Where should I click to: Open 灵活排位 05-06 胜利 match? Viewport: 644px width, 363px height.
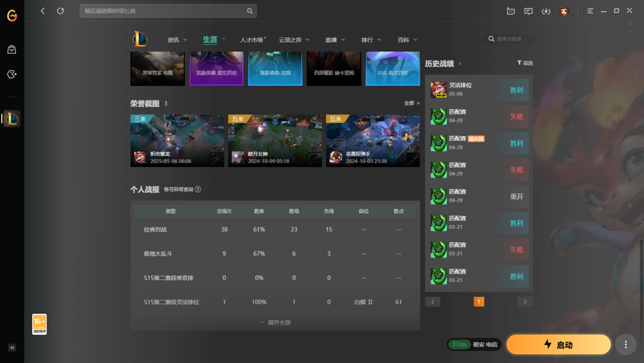[479, 90]
